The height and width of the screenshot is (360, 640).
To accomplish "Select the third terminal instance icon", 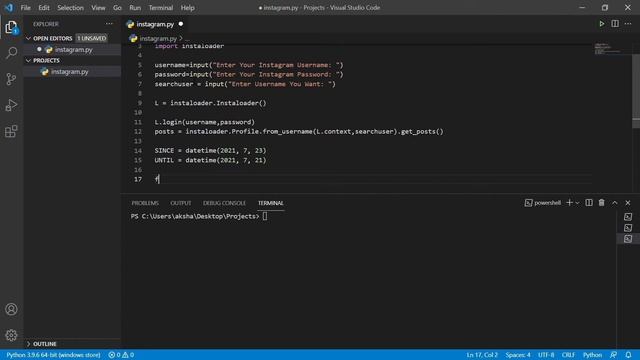I will (x=628, y=239).
